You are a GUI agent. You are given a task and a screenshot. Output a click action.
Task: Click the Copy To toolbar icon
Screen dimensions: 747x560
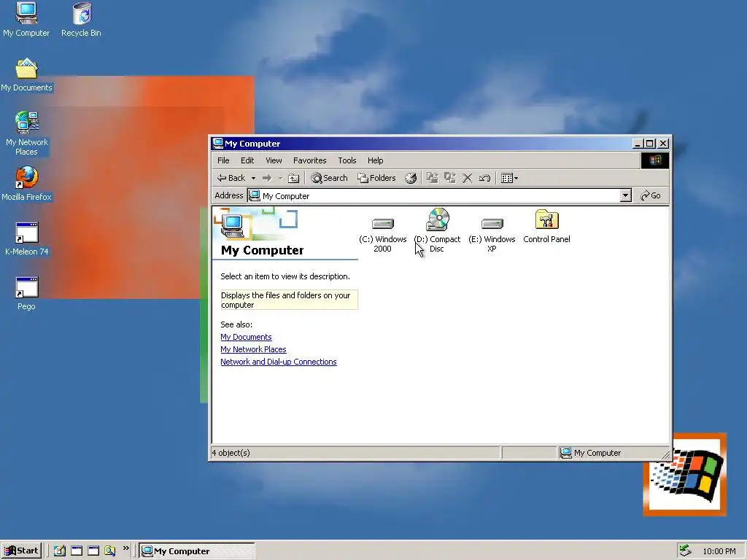tap(449, 178)
